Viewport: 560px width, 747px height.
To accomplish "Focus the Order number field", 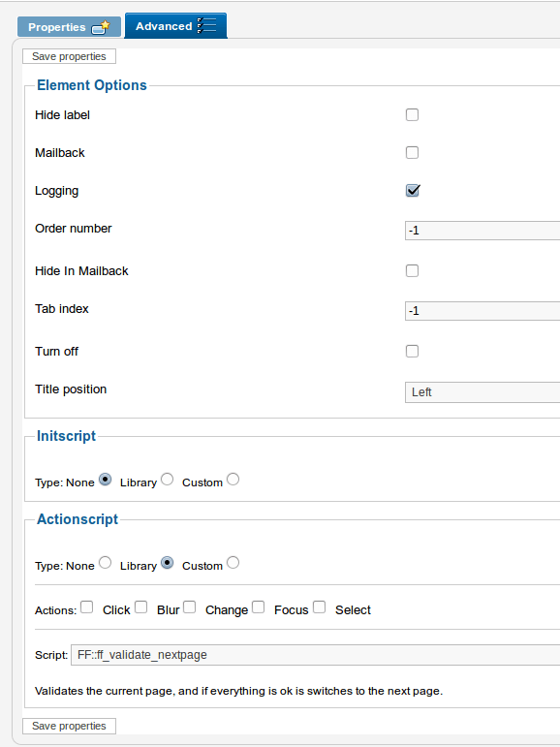I will pos(482,231).
